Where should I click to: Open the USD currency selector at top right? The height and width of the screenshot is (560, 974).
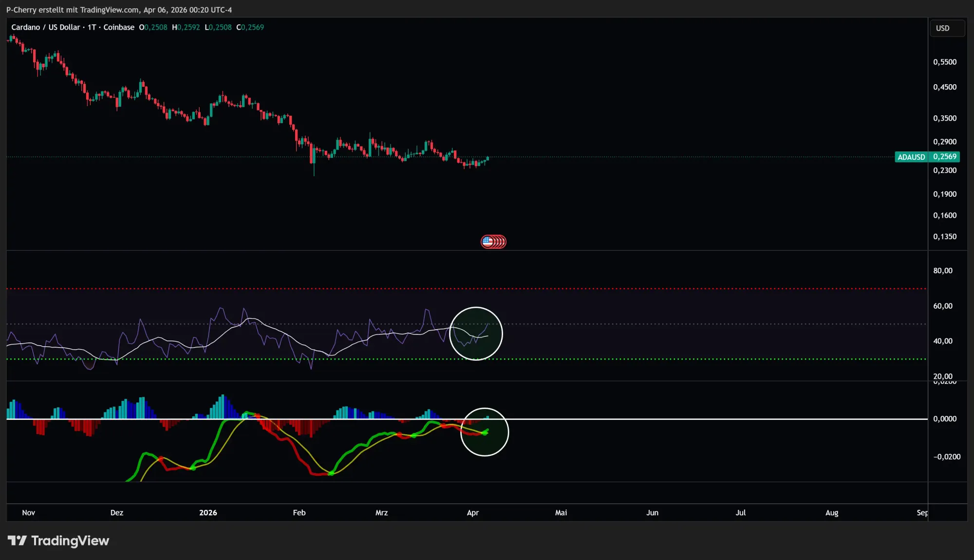946,28
